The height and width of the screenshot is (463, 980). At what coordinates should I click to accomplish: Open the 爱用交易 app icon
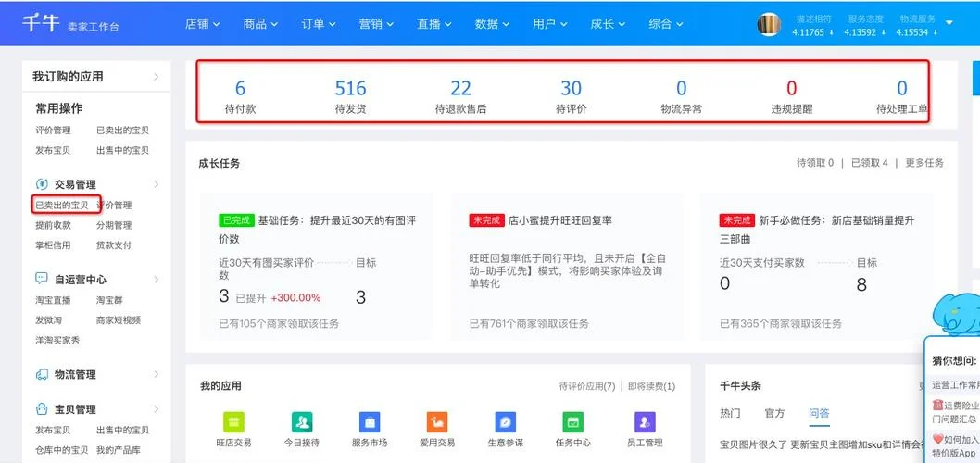pos(437,421)
